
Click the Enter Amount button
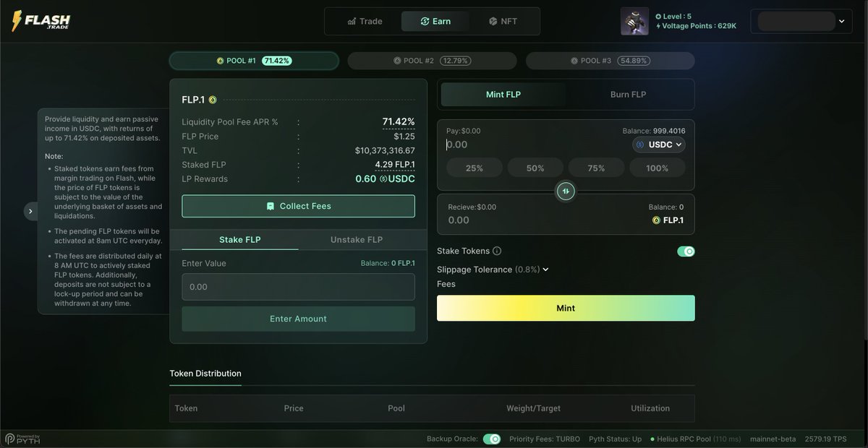(x=298, y=319)
